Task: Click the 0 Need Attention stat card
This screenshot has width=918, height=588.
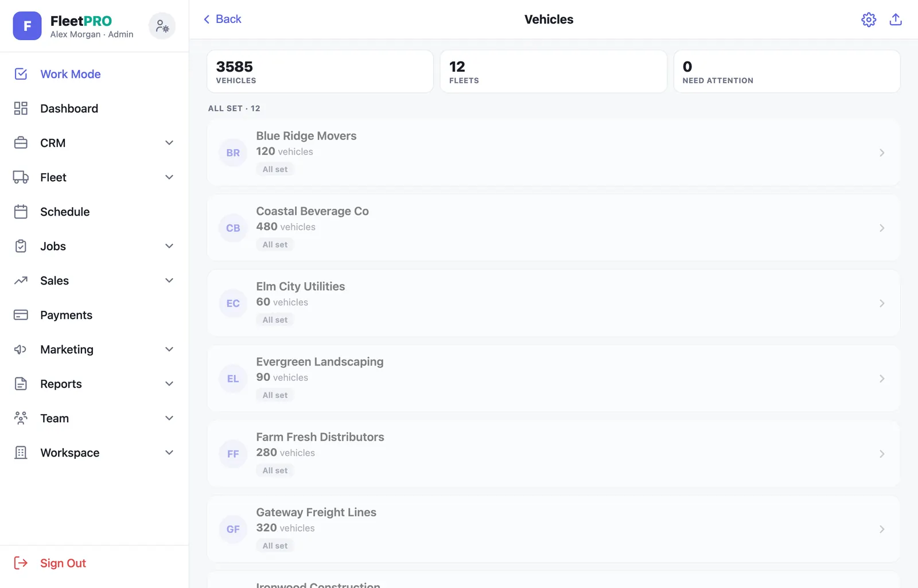Action: tap(787, 71)
